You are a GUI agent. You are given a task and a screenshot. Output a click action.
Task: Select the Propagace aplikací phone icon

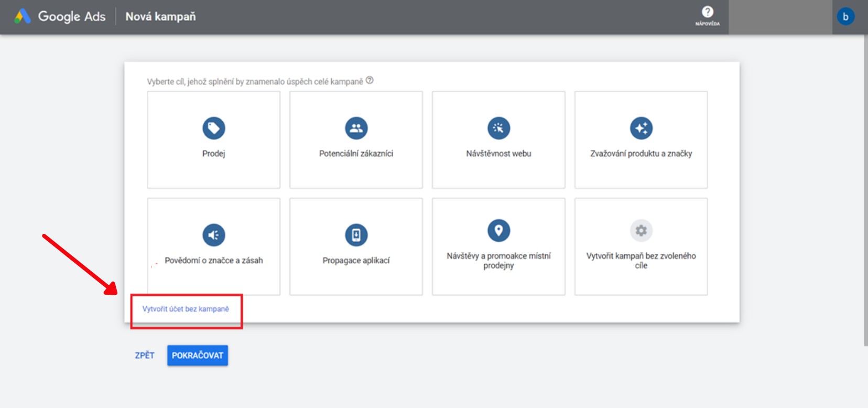(356, 235)
